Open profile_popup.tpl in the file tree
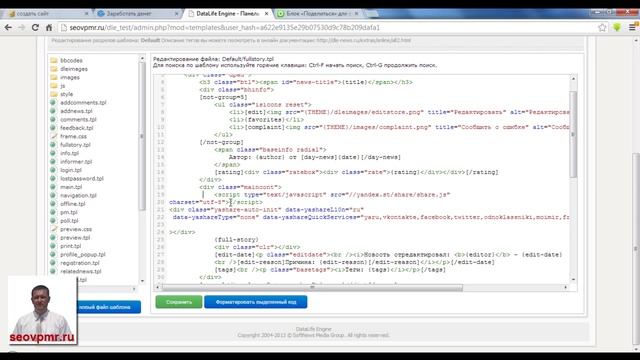640x360 pixels. [x=82, y=254]
